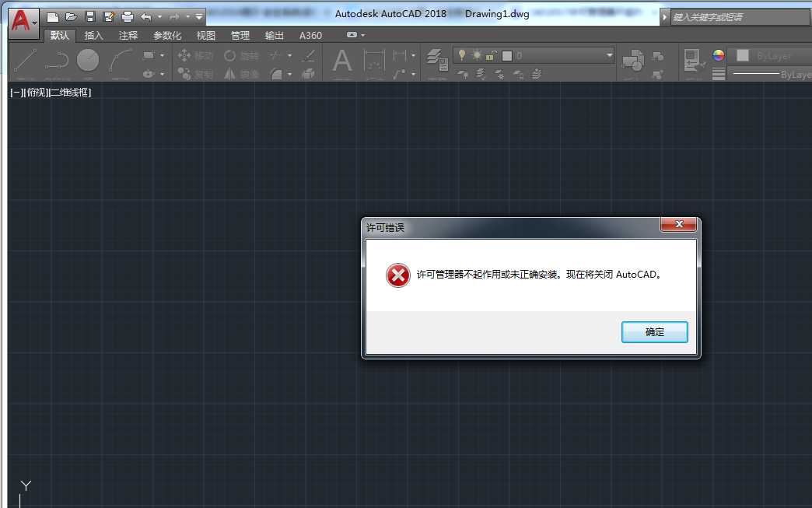Click layer 0 color swatch
812x508 pixels.
pos(507,55)
